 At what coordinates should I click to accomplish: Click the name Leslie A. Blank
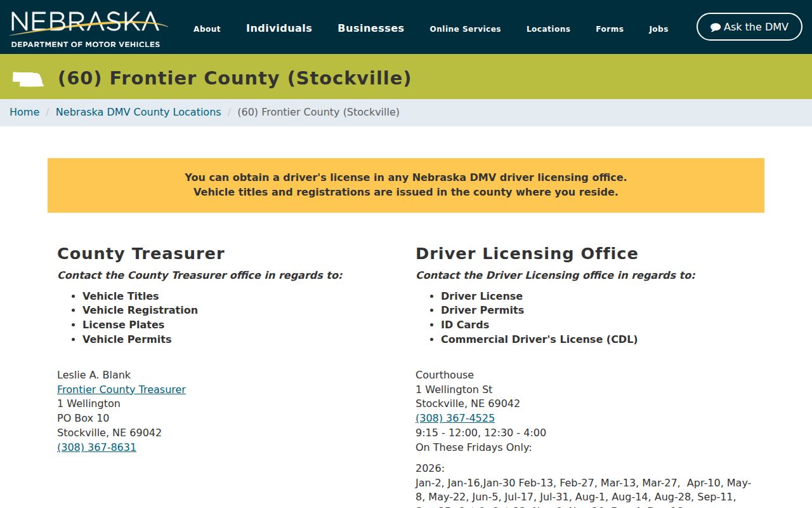tap(94, 375)
